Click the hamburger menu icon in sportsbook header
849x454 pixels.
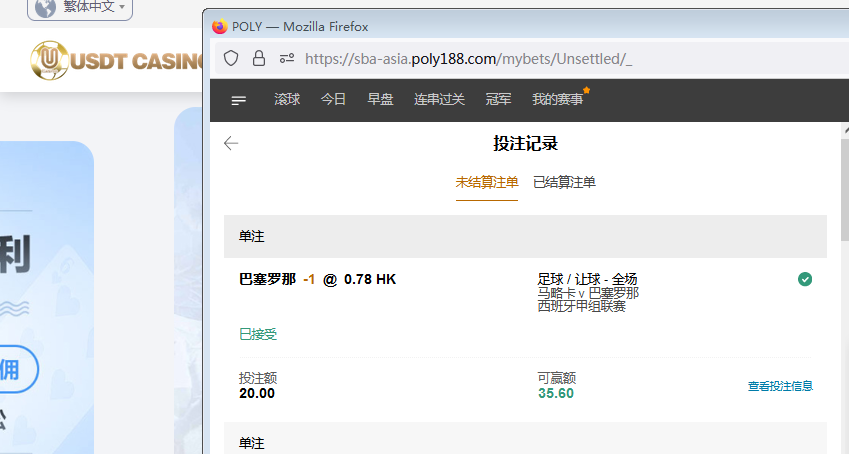(238, 100)
